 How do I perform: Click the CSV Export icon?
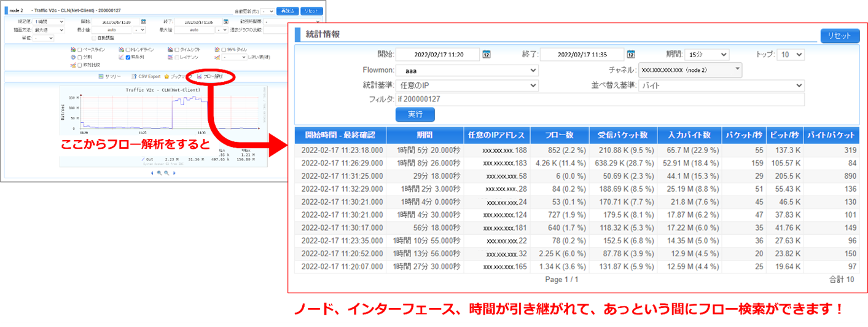click(x=134, y=76)
